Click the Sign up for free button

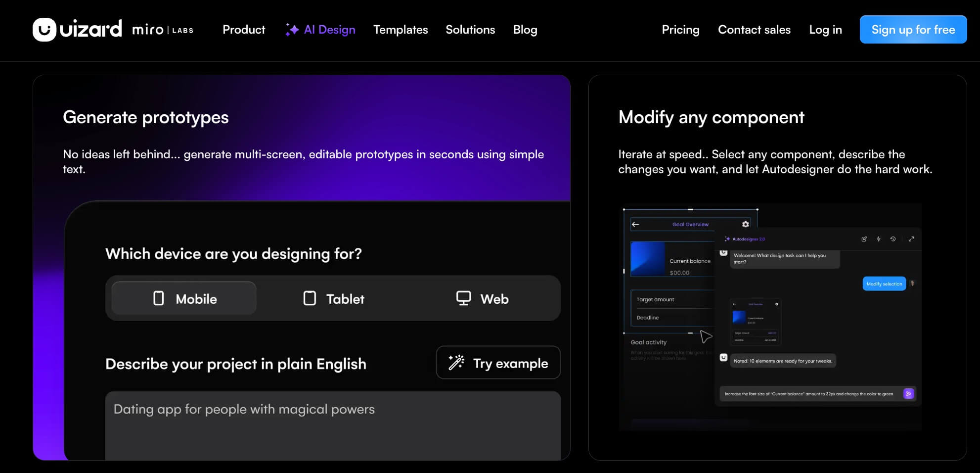tap(913, 30)
